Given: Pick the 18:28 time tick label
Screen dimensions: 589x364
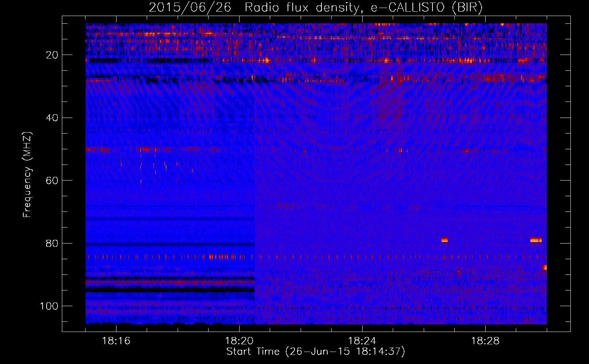Looking at the screenshot, I should pyautogui.click(x=485, y=341).
